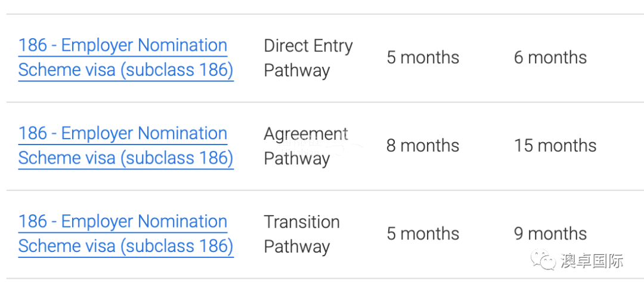Select the 'Direct Entry' text
The width and height of the screenshot is (644, 289).
(x=308, y=45)
